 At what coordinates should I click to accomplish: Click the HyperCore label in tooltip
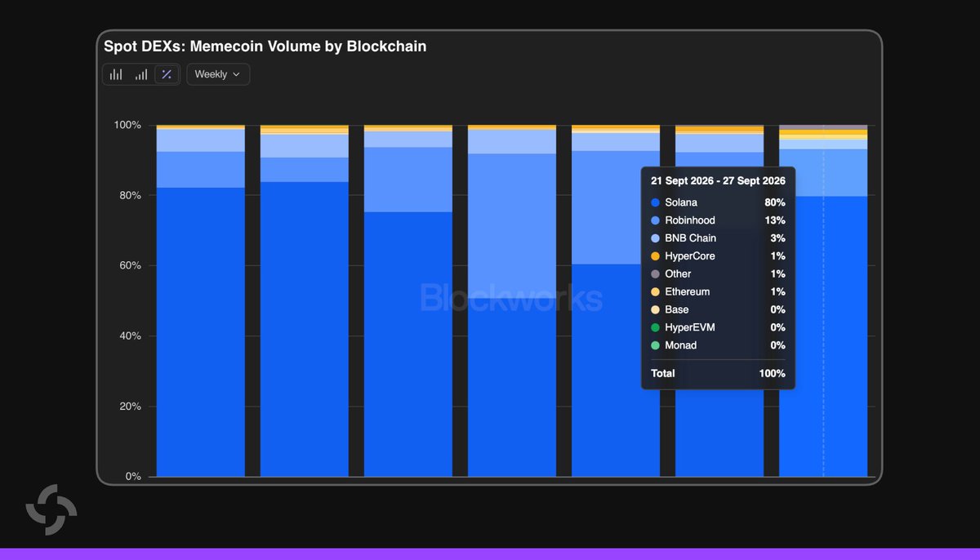click(x=690, y=256)
